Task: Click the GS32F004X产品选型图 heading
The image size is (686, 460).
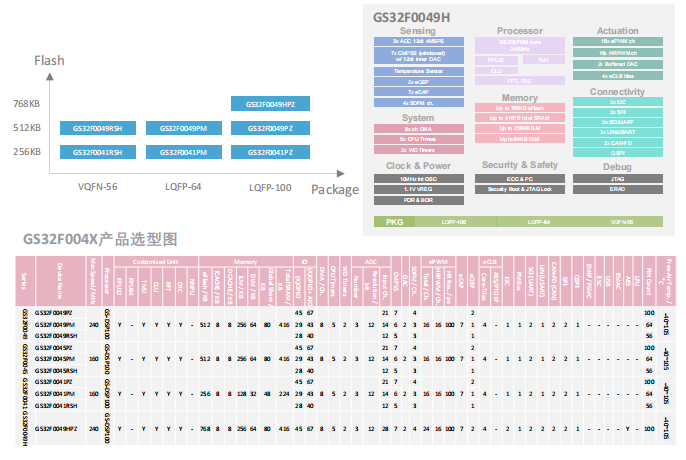Action: 100,239
